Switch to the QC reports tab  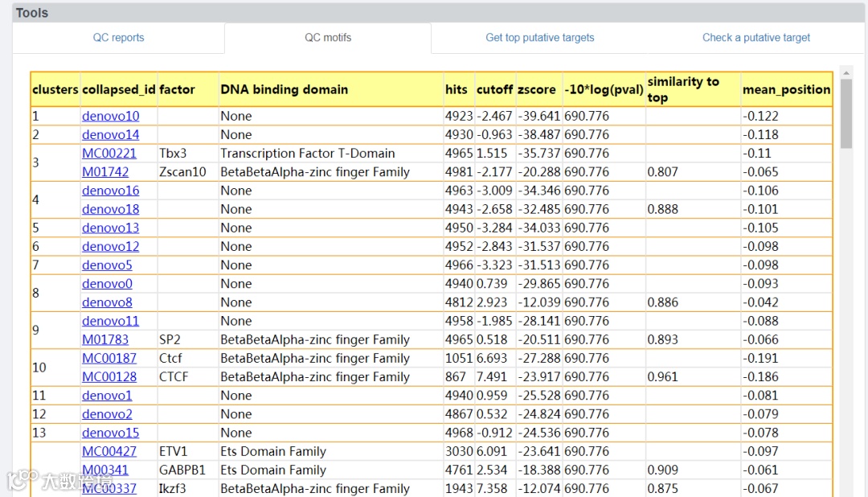tap(118, 38)
